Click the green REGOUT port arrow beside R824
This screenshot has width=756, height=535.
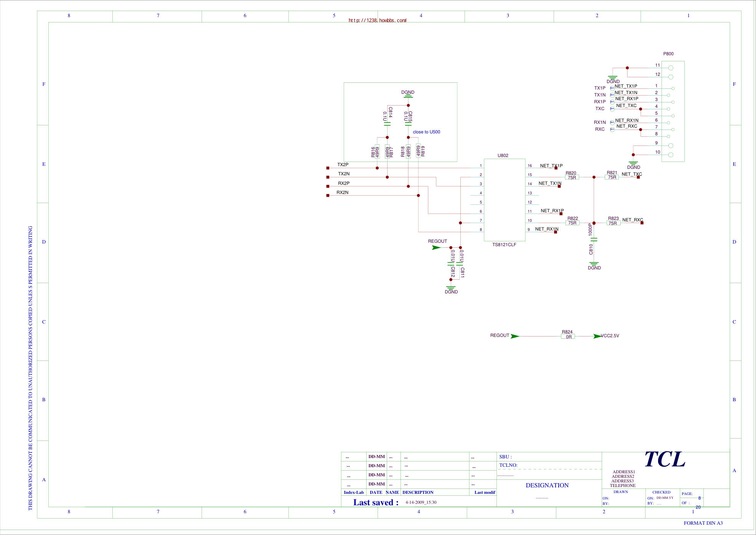click(515, 336)
